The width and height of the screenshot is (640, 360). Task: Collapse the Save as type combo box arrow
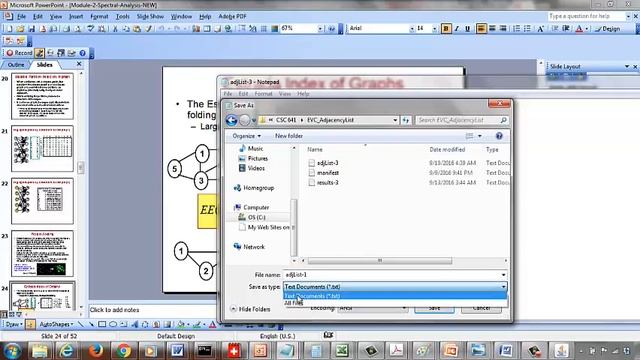(x=503, y=287)
